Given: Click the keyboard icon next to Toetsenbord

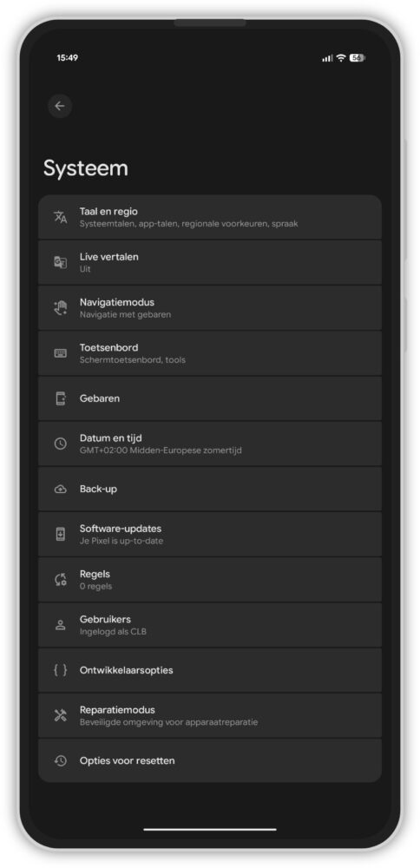Looking at the screenshot, I should pos(61,353).
